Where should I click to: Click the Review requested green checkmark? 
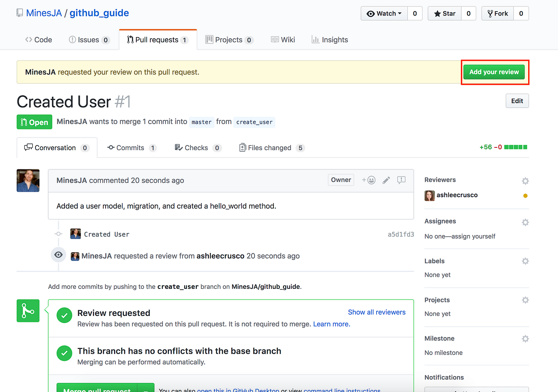64,316
